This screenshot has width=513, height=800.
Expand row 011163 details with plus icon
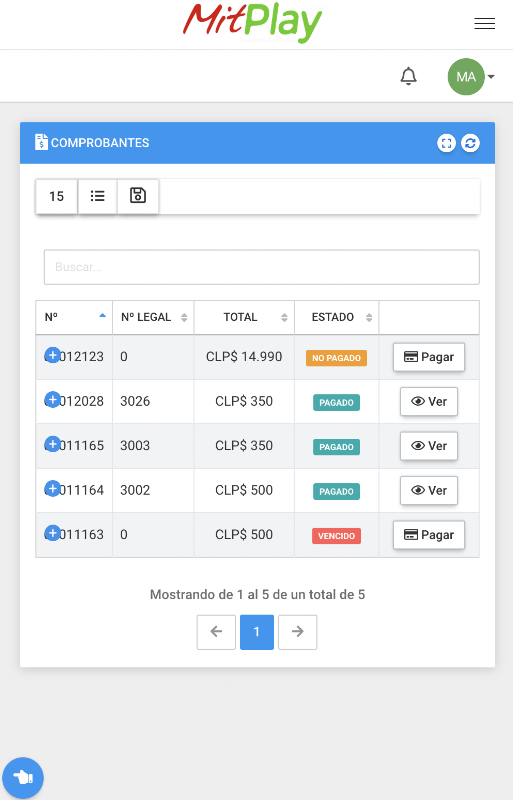[53, 533]
